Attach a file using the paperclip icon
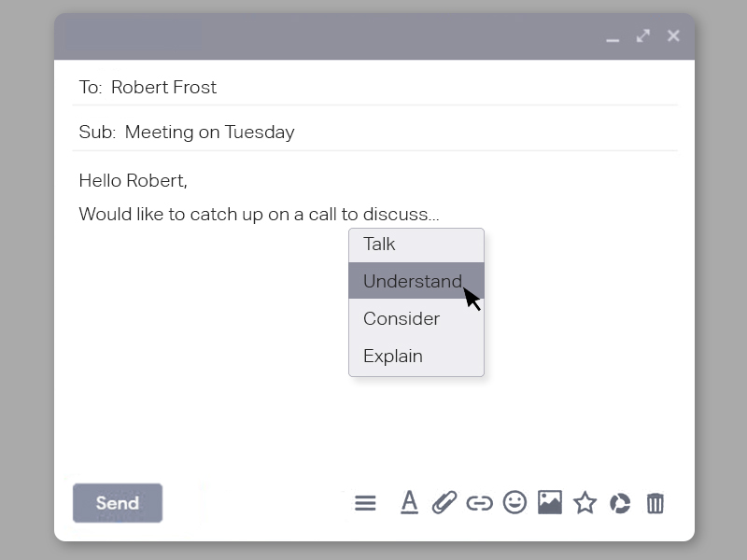 [x=444, y=503]
